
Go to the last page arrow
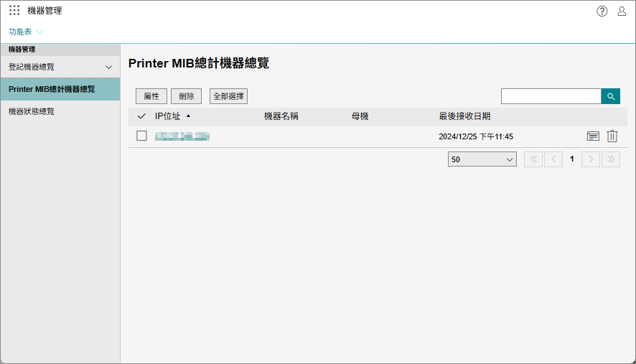(x=611, y=159)
